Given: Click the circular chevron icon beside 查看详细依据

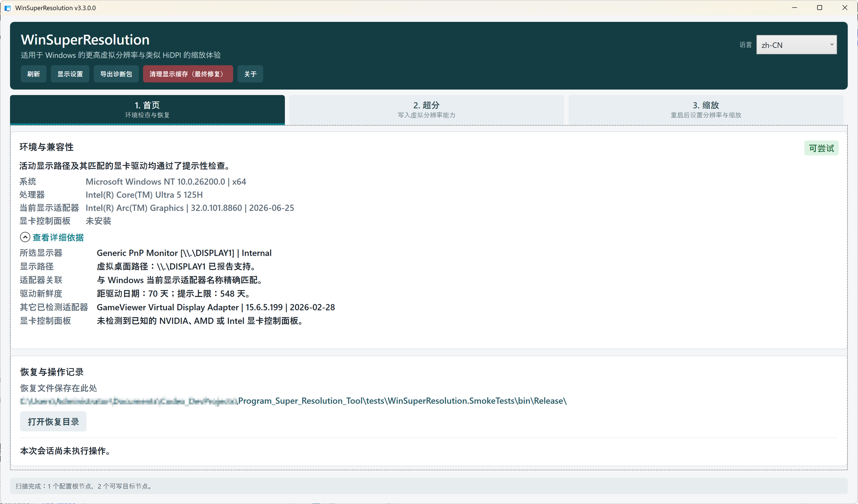Looking at the screenshot, I should pyautogui.click(x=25, y=237).
